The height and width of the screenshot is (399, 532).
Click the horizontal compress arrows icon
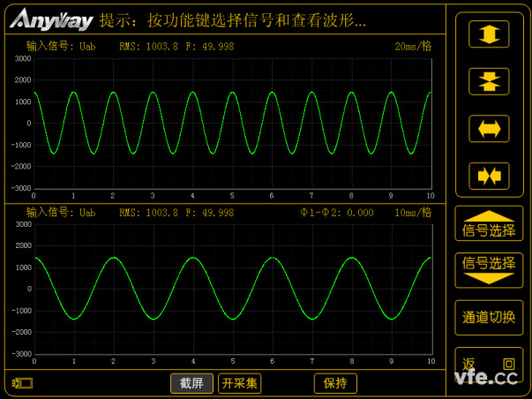488,176
